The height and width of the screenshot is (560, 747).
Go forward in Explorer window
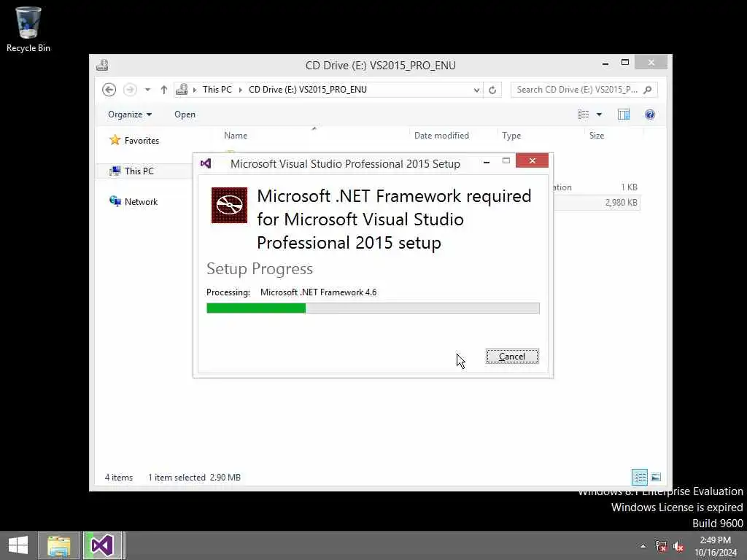click(x=130, y=90)
